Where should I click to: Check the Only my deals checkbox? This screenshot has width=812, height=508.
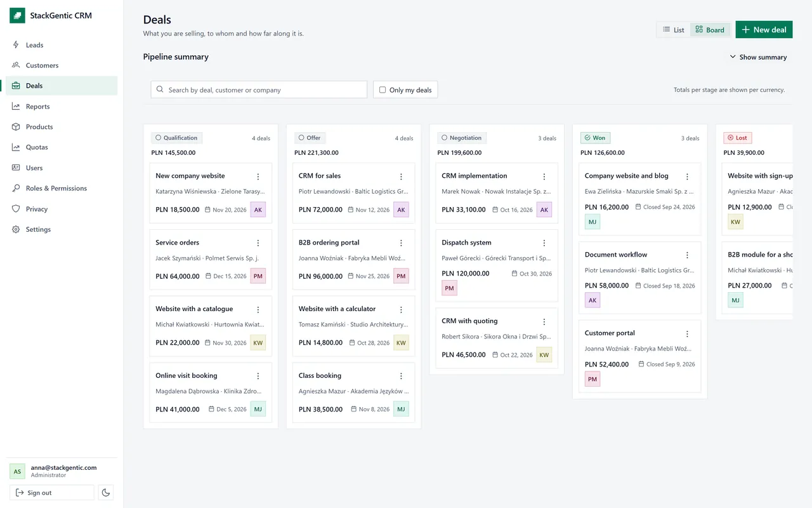(383, 90)
